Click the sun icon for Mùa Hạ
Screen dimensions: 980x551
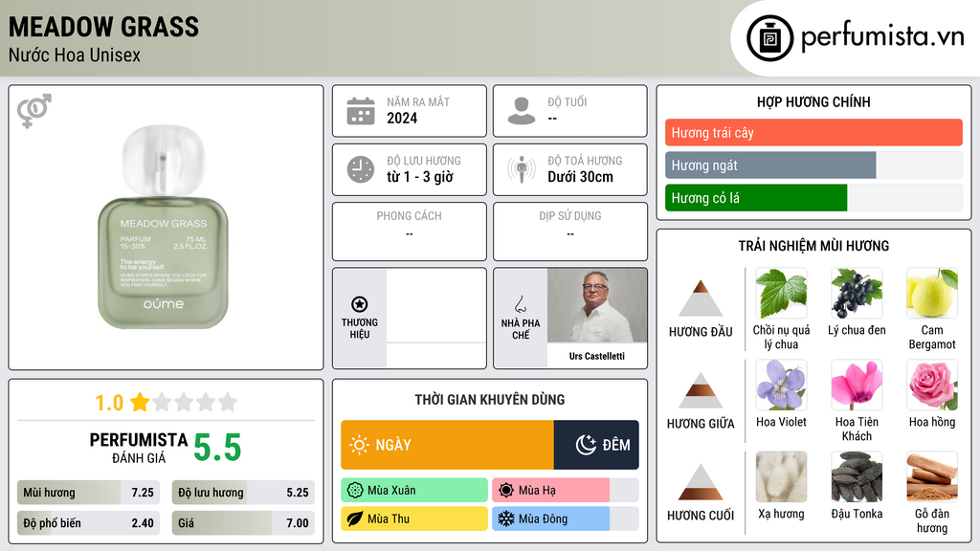pyautogui.click(x=506, y=491)
